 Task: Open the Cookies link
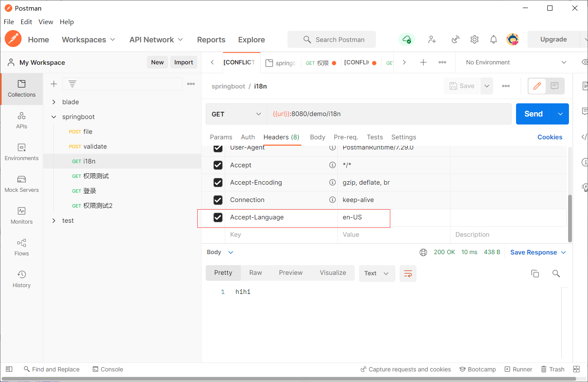point(550,137)
